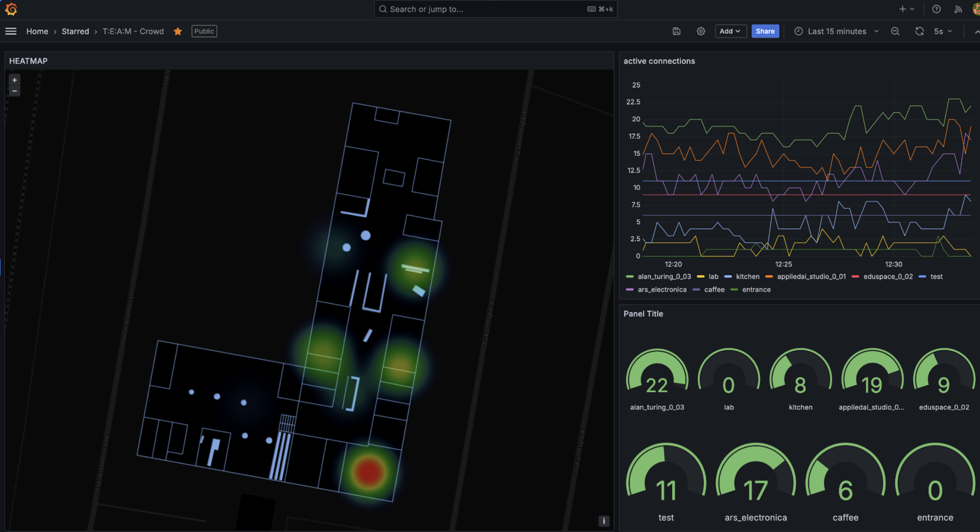Open dashboard settings gear
Image resolution: width=980 pixels, height=532 pixels.
[700, 31]
